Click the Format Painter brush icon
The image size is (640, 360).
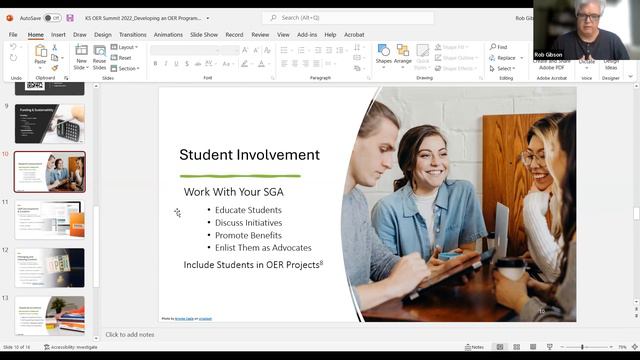coord(55,68)
